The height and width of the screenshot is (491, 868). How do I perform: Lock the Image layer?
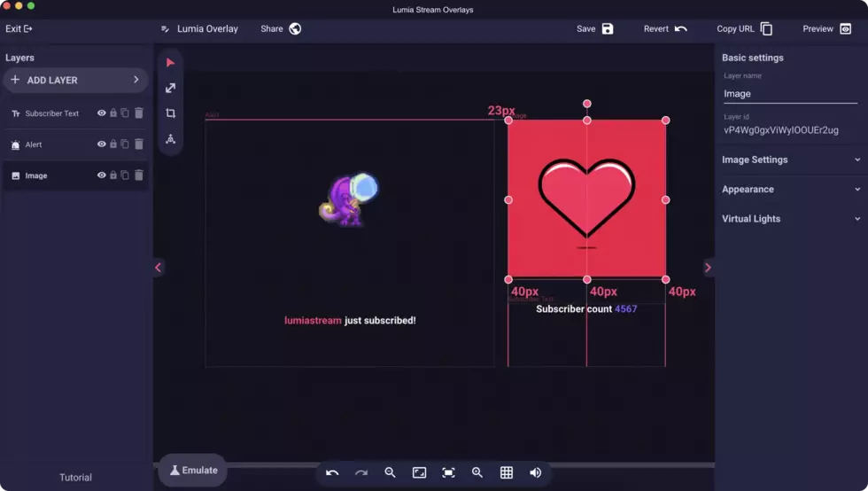[113, 175]
